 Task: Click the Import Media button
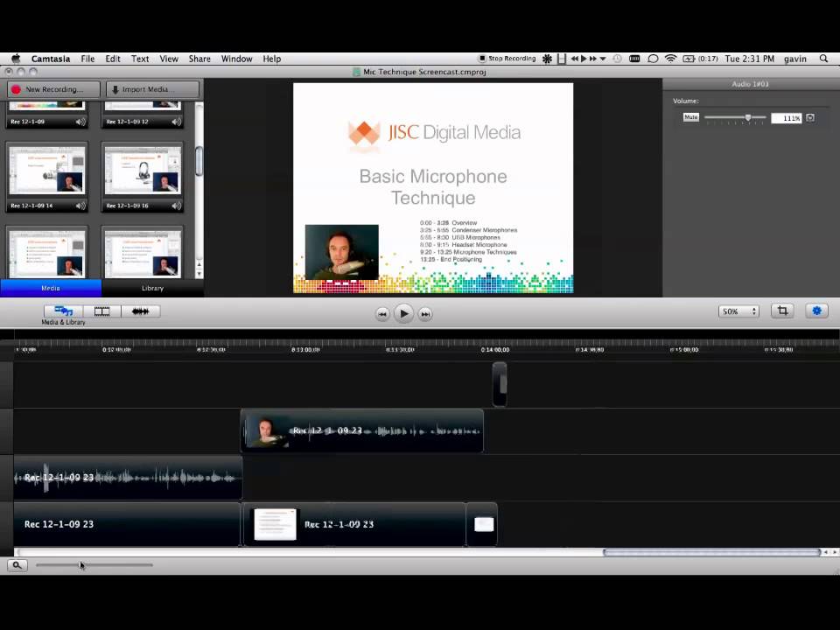pyautogui.click(x=152, y=89)
